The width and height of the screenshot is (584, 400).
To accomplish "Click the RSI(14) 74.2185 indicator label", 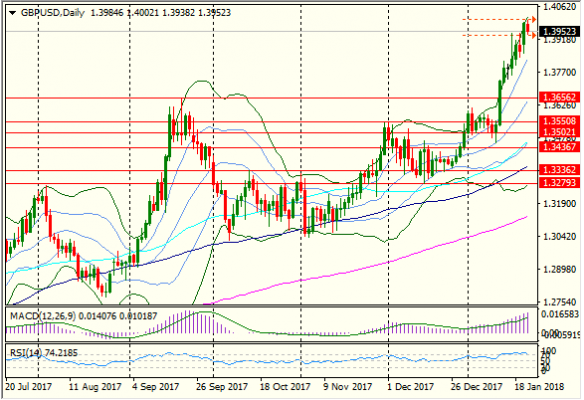I will [44, 353].
